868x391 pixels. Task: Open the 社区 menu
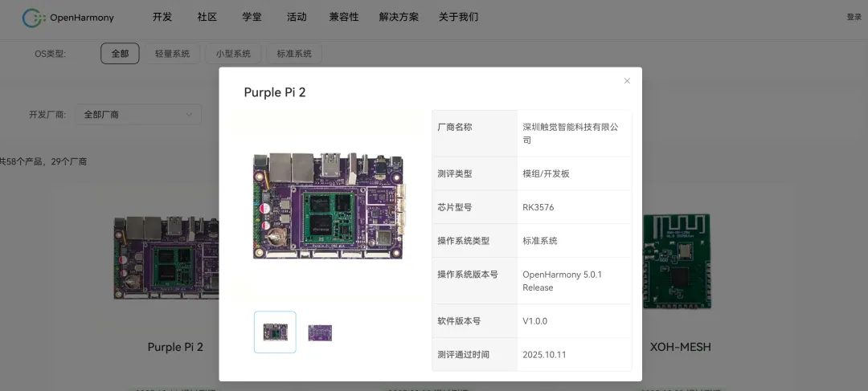[x=207, y=17]
